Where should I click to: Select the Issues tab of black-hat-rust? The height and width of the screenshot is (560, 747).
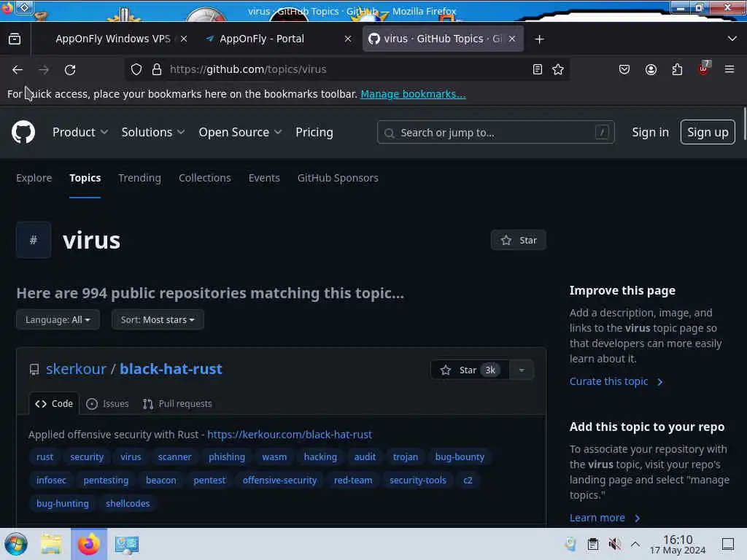[x=108, y=404]
